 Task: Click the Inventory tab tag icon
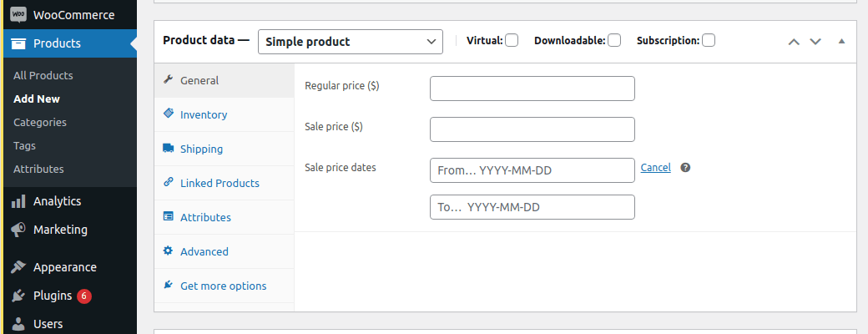click(x=169, y=114)
